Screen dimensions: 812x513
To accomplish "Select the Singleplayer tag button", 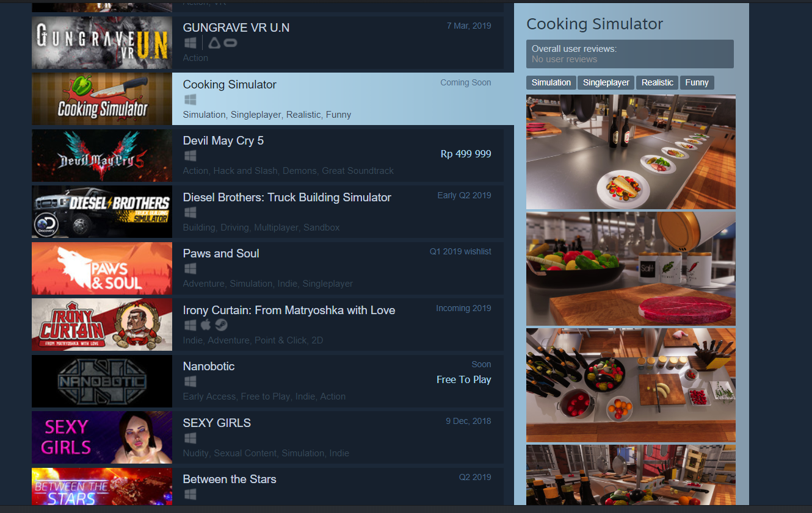I will pyautogui.click(x=606, y=82).
